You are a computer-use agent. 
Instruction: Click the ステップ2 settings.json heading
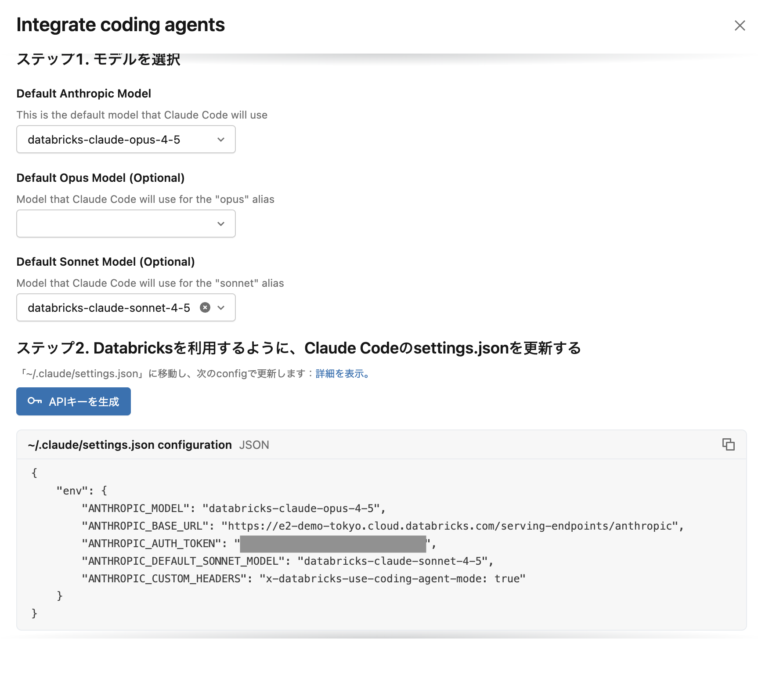(x=299, y=348)
